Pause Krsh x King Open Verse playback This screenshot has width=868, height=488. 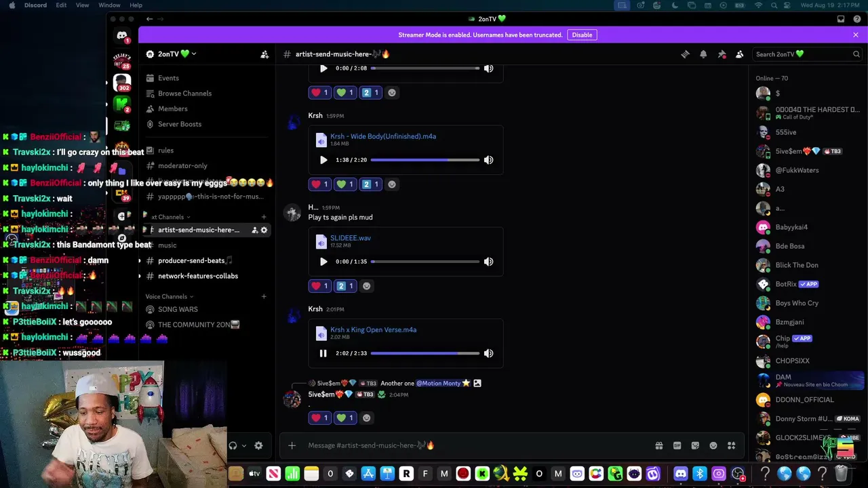tap(323, 353)
